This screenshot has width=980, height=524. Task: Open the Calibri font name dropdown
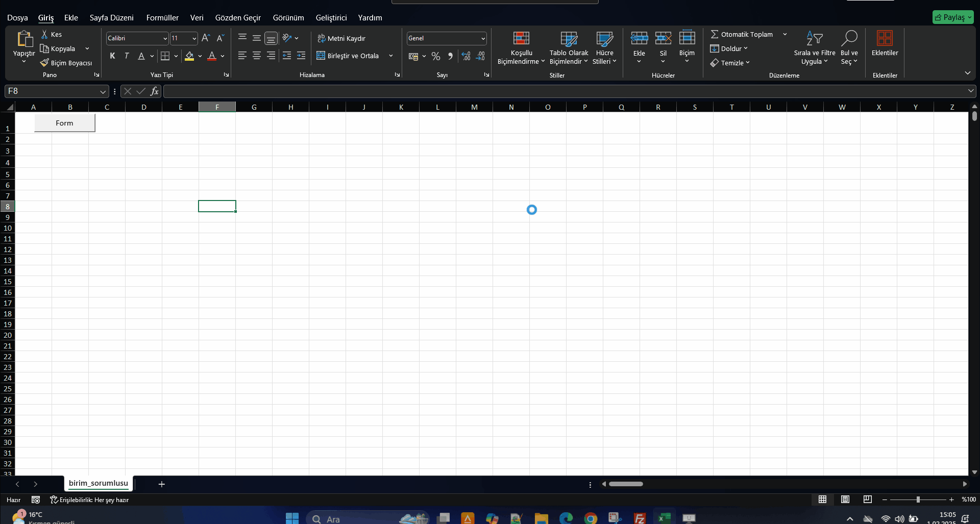coord(165,38)
